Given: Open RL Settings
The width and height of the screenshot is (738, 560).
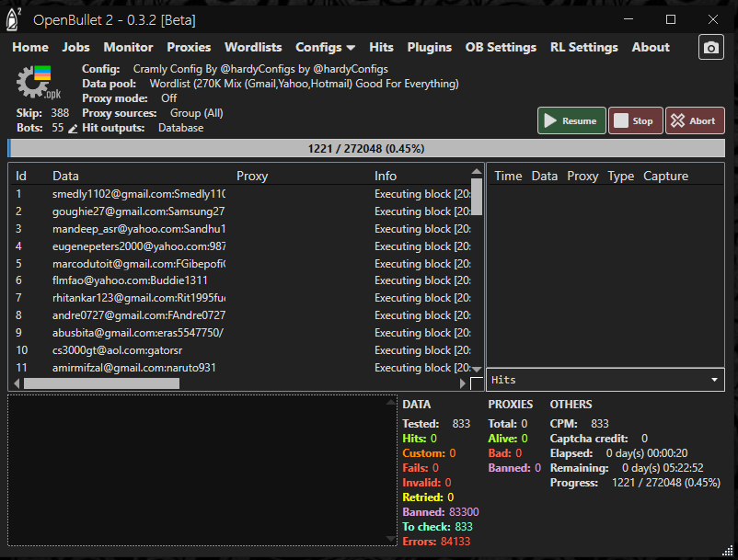Looking at the screenshot, I should click(x=584, y=48).
